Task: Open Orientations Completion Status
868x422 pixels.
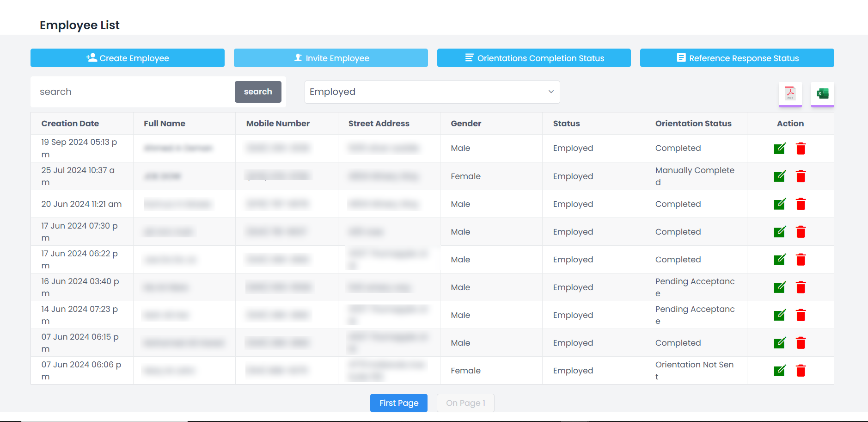Action: click(534, 58)
